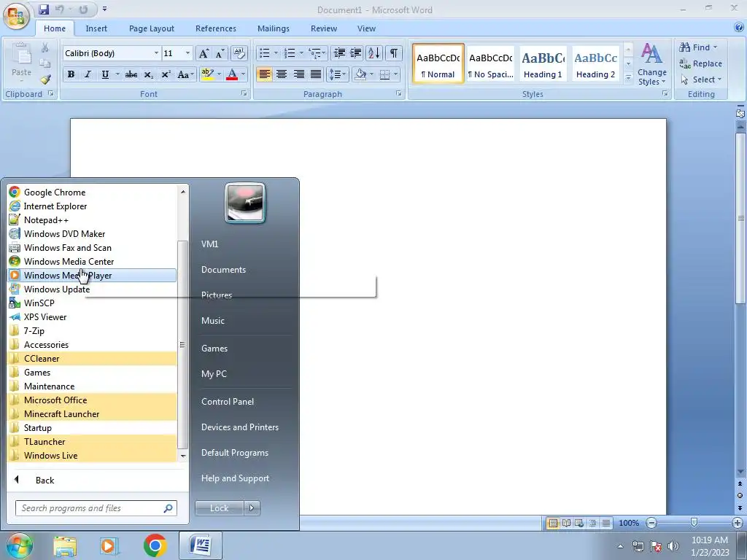
Task: Toggle Italic formatting in the ribbon
Action: coord(88,74)
